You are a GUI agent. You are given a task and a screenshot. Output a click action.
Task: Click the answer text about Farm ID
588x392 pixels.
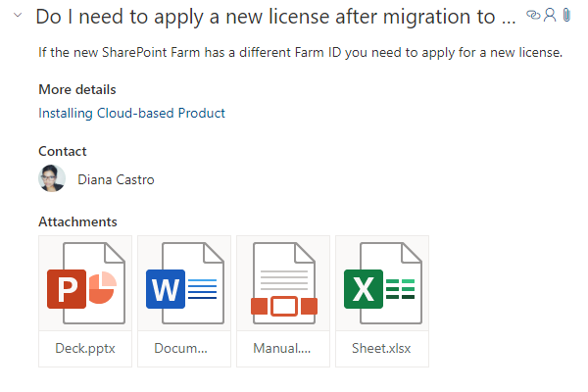pyautogui.click(x=301, y=52)
